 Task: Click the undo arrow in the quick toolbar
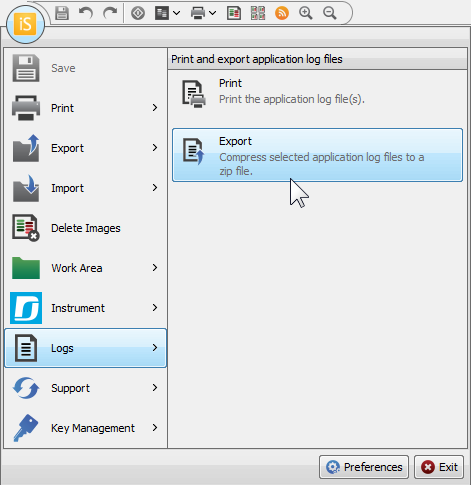point(86,13)
